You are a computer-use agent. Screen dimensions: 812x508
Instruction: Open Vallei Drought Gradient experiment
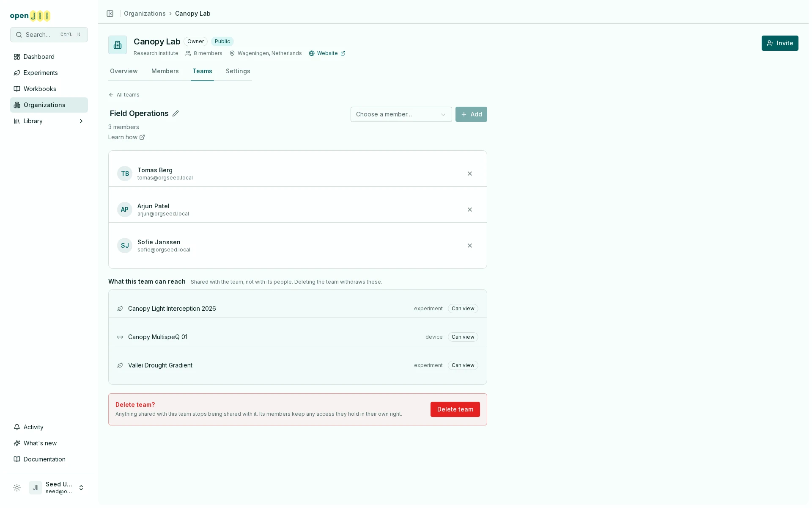click(x=160, y=365)
